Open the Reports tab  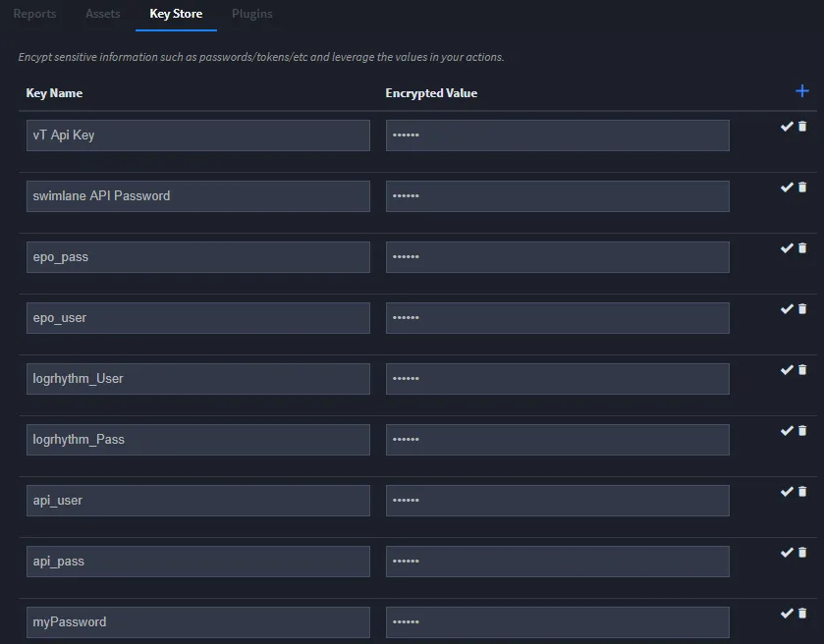point(34,14)
